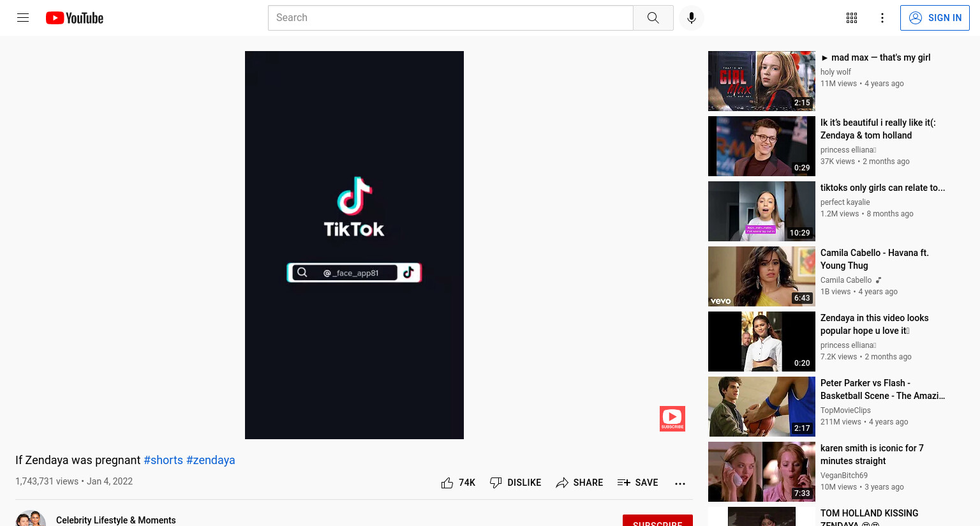Open Celebrity Lifestyle & Moments channel name
Screen dimensions: 980x526
(x=116, y=520)
